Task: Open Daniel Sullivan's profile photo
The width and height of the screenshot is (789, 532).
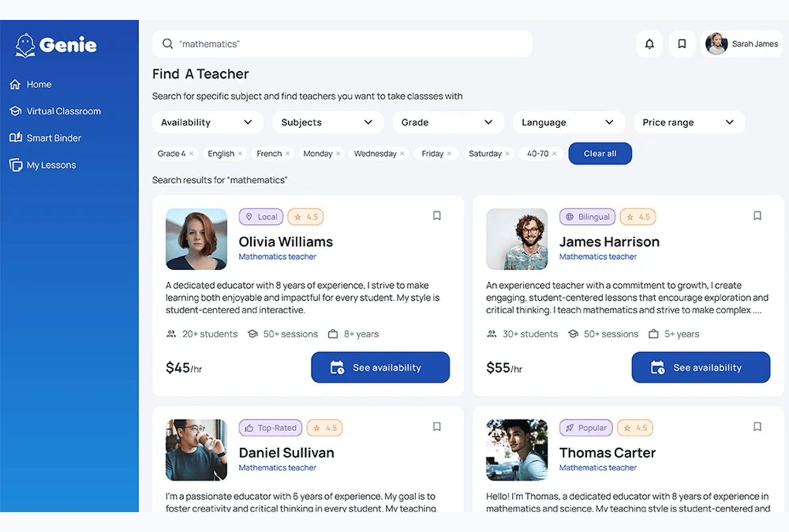Action: point(196,450)
